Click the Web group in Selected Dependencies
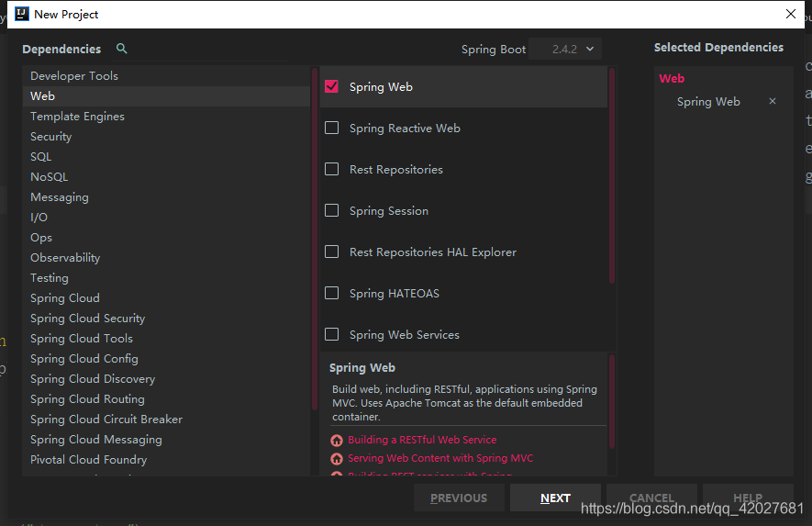The image size is (812, 526). pyautogui.click(x=672, y=78)
